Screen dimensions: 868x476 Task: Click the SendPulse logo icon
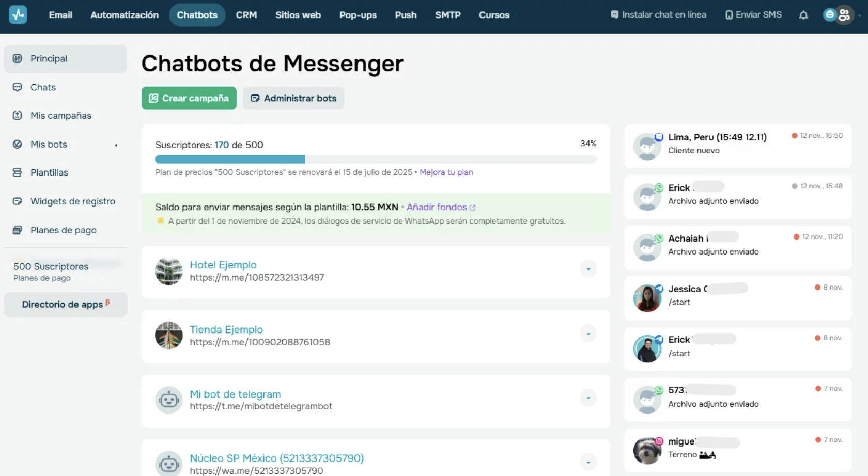tap(18, 14)
